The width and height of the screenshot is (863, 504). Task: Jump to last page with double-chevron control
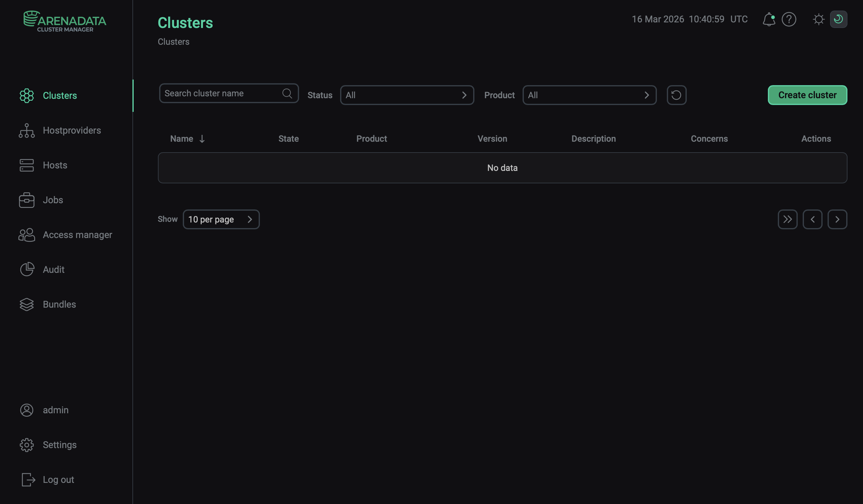click(787, 219)
